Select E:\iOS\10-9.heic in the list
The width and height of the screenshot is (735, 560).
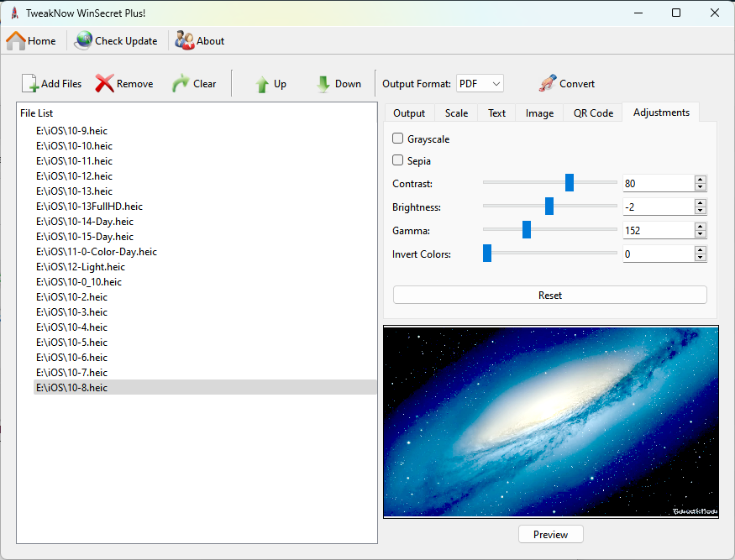click(71, 131)
